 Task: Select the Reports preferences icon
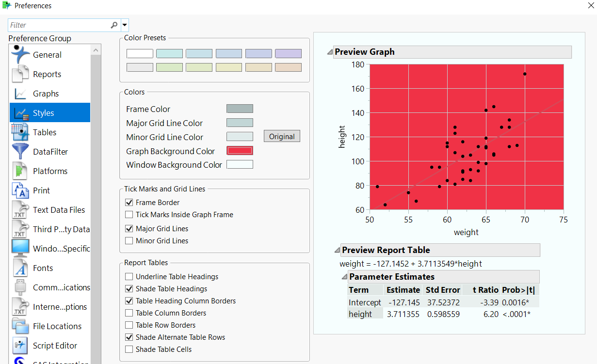(19, 74)
